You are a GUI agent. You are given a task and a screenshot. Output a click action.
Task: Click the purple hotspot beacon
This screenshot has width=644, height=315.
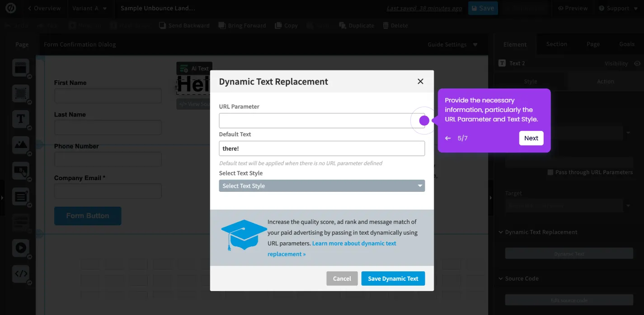pyautogui.click(x=424, y=120)
